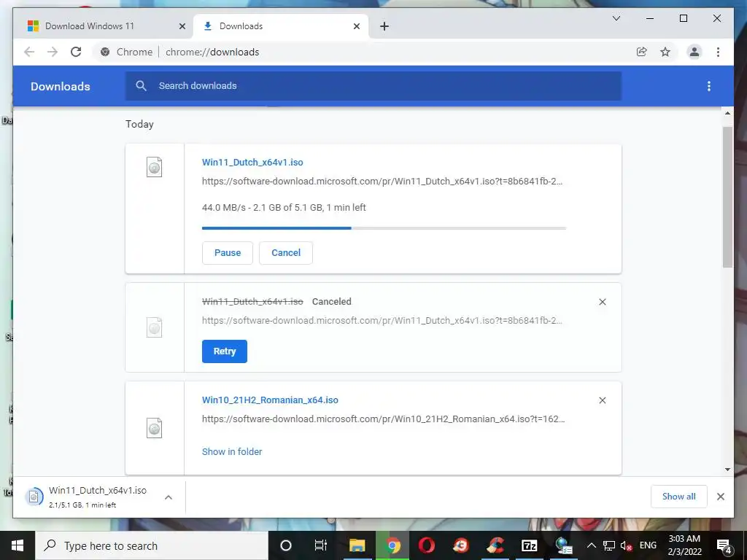Open Cortana circle icon
The image size is (747, 560).
pos(286,545)
